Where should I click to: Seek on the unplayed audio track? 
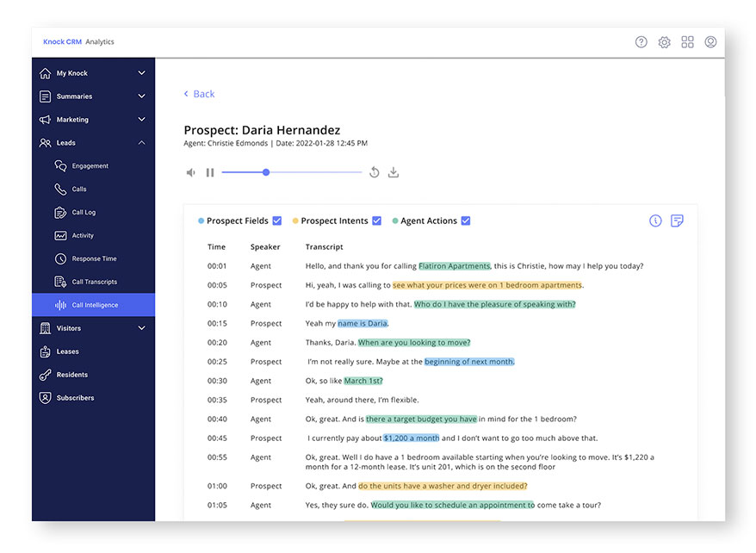316,172
